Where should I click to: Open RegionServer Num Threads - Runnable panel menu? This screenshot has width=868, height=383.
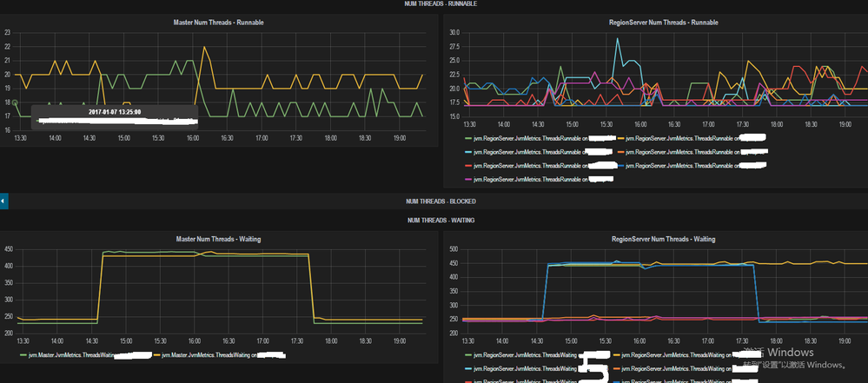663,23
